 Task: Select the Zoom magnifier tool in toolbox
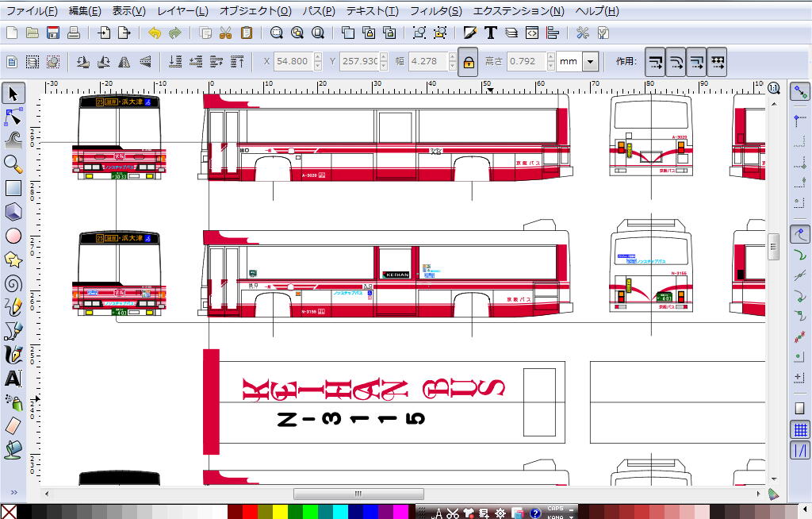[13, 164]
